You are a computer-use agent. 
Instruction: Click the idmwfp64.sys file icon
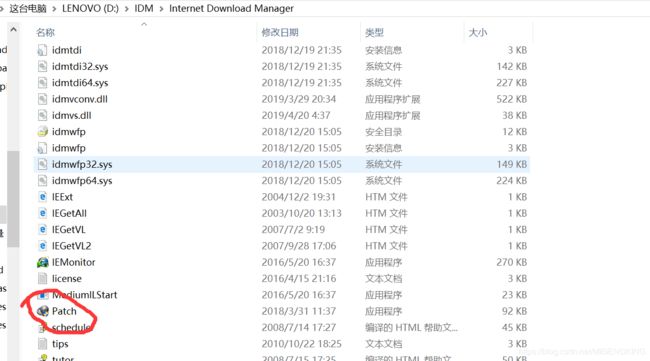pyautogui.click(x=42, y=181)
